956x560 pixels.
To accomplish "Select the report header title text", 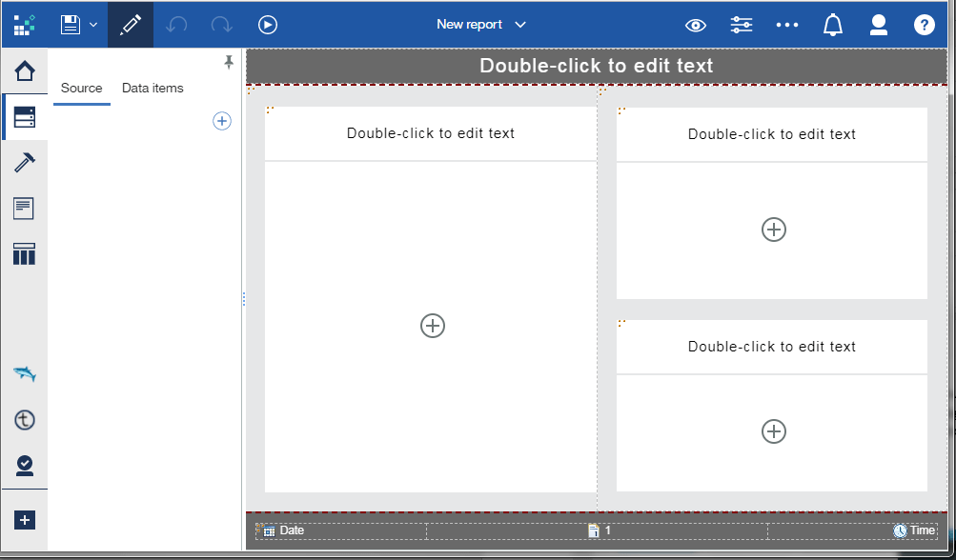I will tap(597, 66).
